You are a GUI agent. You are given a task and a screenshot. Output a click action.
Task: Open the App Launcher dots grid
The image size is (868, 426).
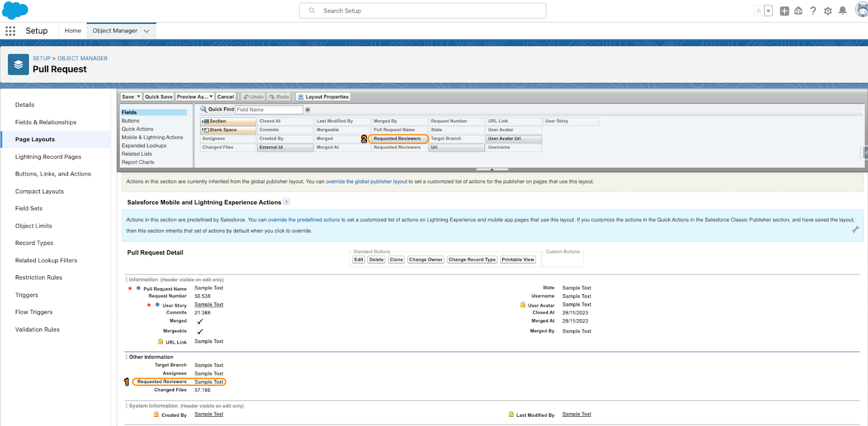pos(10,31)
